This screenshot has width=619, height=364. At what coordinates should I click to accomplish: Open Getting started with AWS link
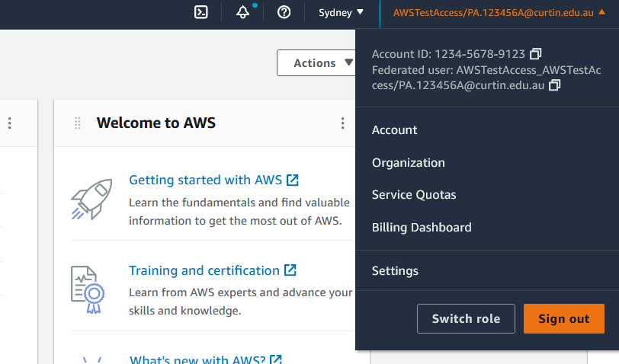point(206,180)
